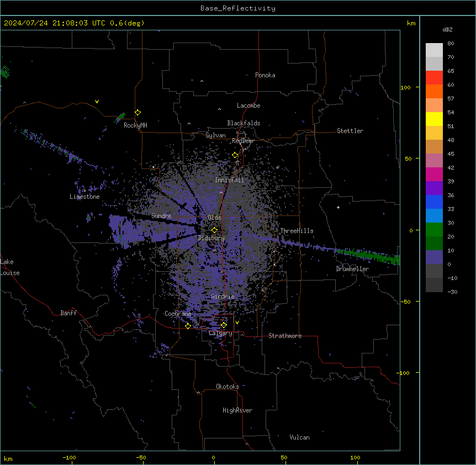
Task: Click the Ponoka city label
Action: tap(265, 75)
